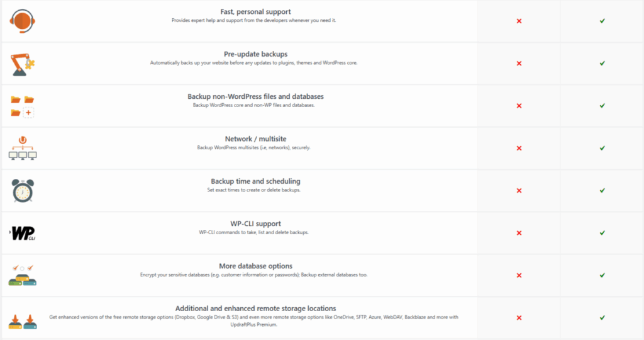Click the orange folders non-WordPress backup icon

tap(23, 106)
